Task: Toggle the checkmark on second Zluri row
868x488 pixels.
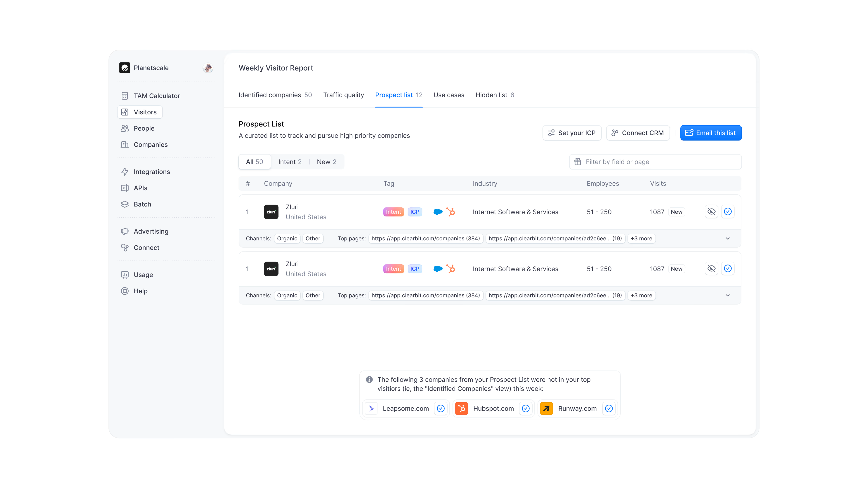Action: [x=727, y=268]
